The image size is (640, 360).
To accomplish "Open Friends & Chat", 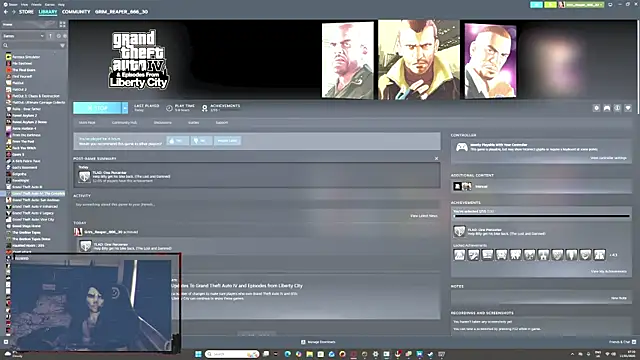I will click(x=622, y=342).
